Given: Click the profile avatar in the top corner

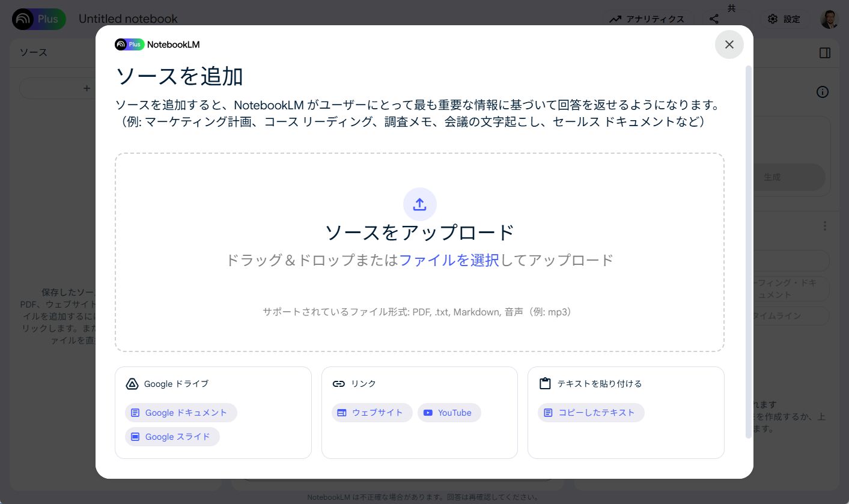Looking at the screenshot, I should click(830, 19).
